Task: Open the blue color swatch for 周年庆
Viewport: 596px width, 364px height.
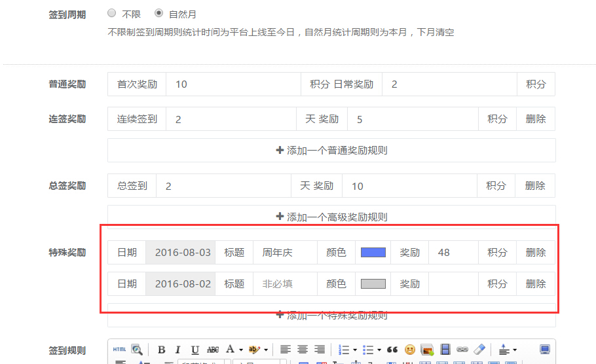Action: [373, 252]
